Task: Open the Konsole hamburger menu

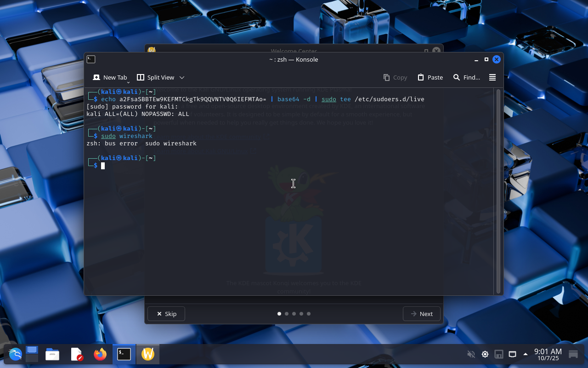Action: pos(492,77)
